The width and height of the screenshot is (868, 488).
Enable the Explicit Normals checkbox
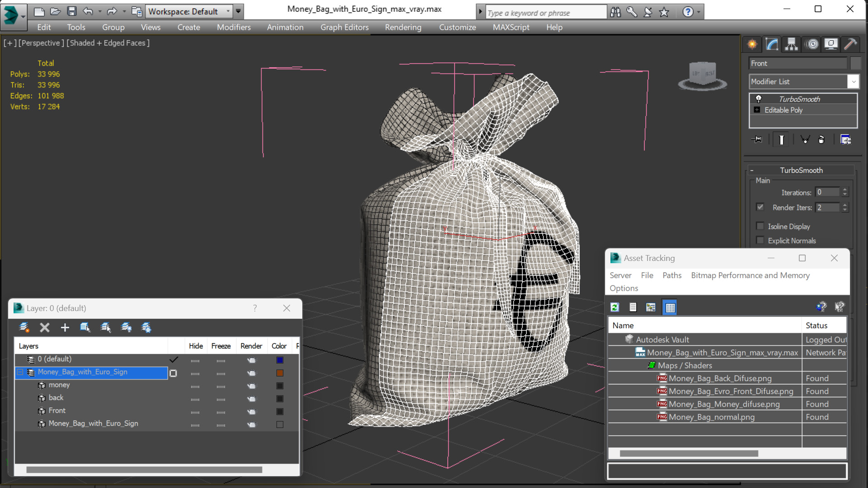[760, 241]
